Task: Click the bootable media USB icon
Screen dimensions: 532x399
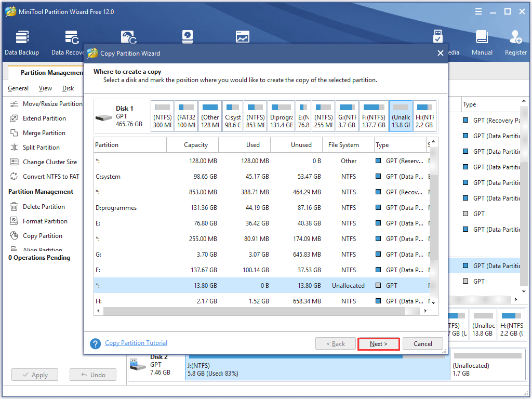Action: (437, 37)
